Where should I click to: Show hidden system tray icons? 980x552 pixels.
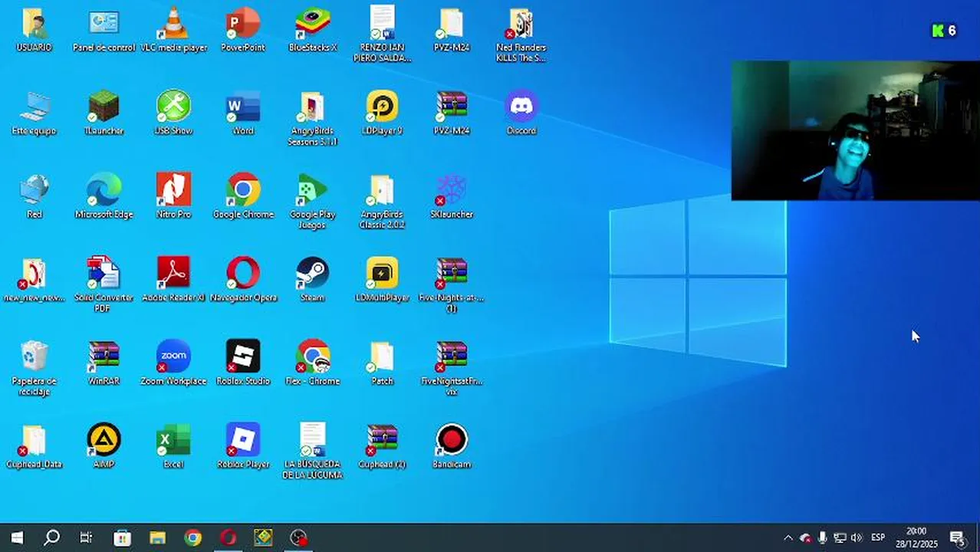(x=788, y=537)
